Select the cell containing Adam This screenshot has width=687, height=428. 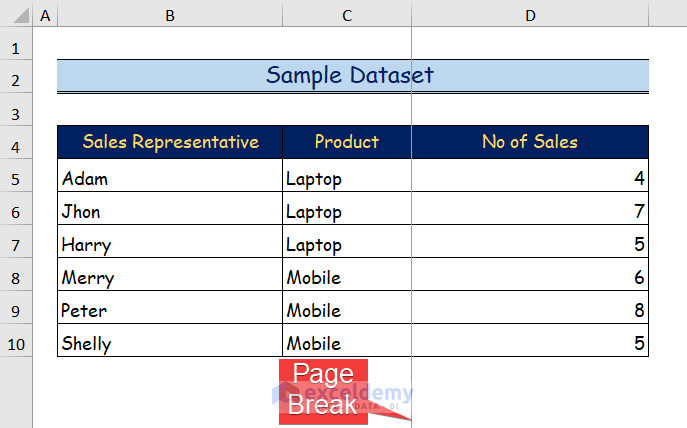tap(170, 179)
